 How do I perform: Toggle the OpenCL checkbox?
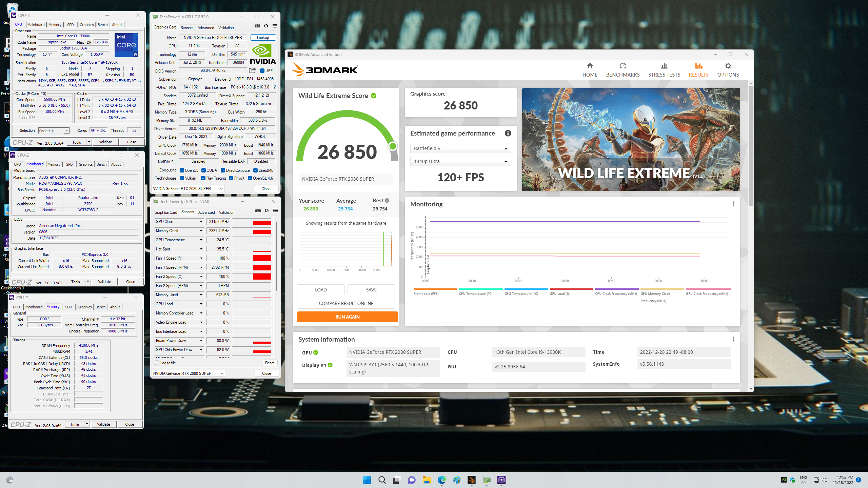pos(182,170)
